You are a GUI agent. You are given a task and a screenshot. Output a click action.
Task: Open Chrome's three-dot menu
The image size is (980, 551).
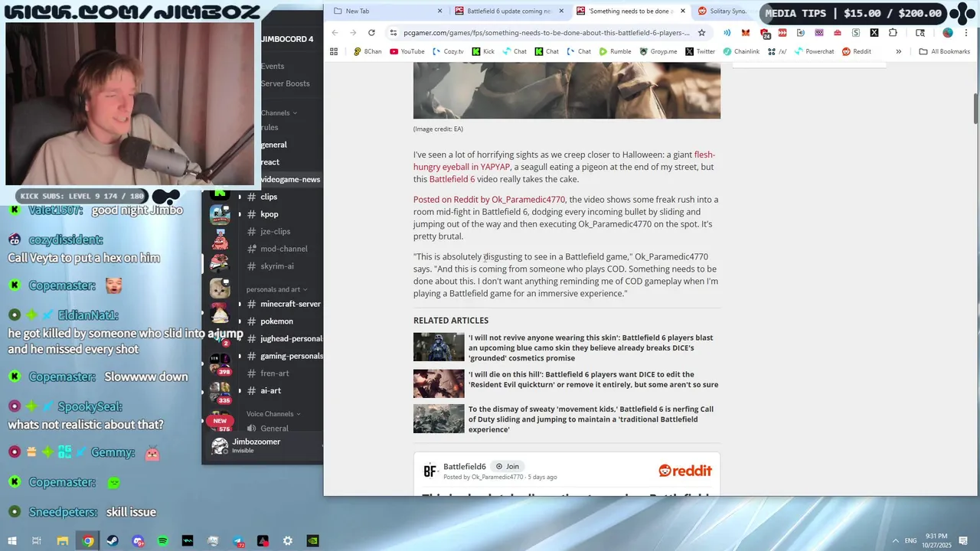[966, 33]
